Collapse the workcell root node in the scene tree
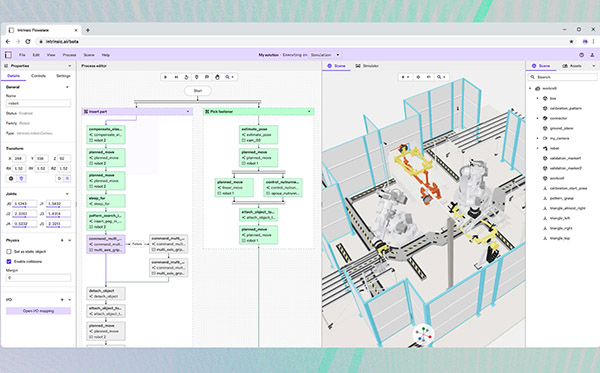Screen dimensions: 600x373 (x=530, y=88)
